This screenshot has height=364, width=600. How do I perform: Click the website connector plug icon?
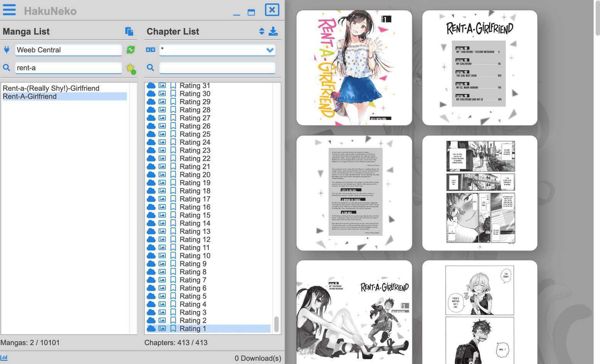click(6, 49)
